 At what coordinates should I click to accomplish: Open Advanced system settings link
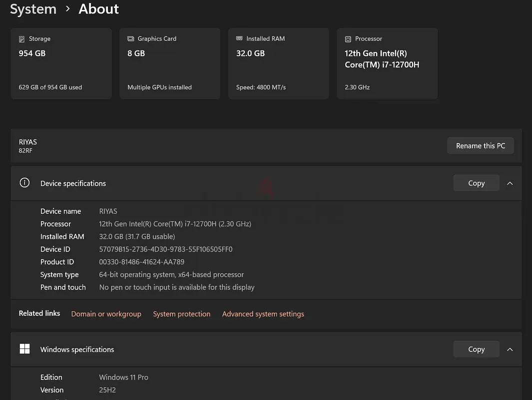(263, 314)
